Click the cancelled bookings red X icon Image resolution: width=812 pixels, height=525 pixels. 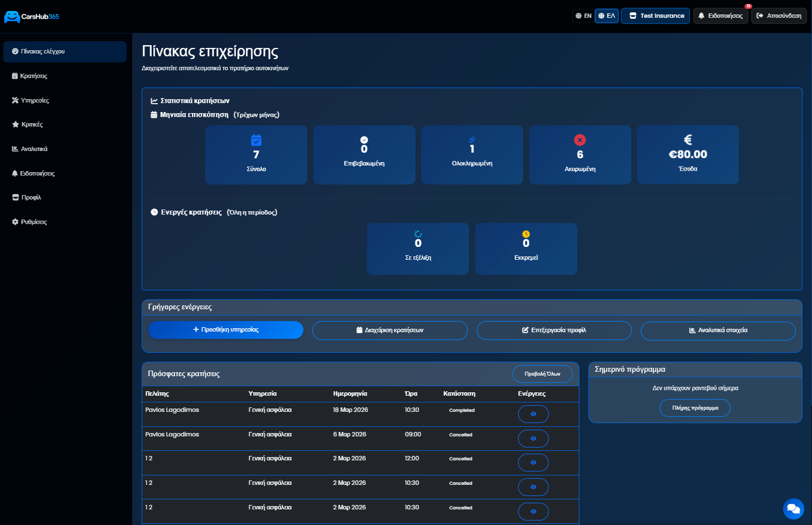pos(580,140)
